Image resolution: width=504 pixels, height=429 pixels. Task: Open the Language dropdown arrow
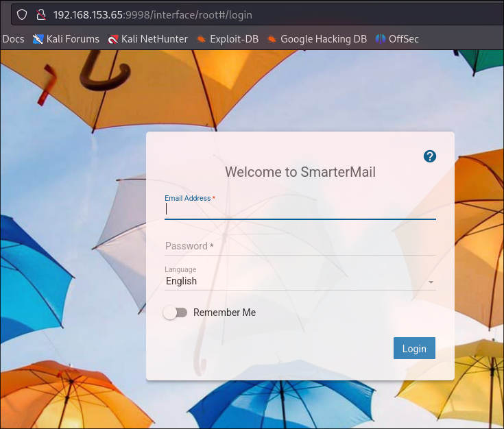(x=431, y=282)
